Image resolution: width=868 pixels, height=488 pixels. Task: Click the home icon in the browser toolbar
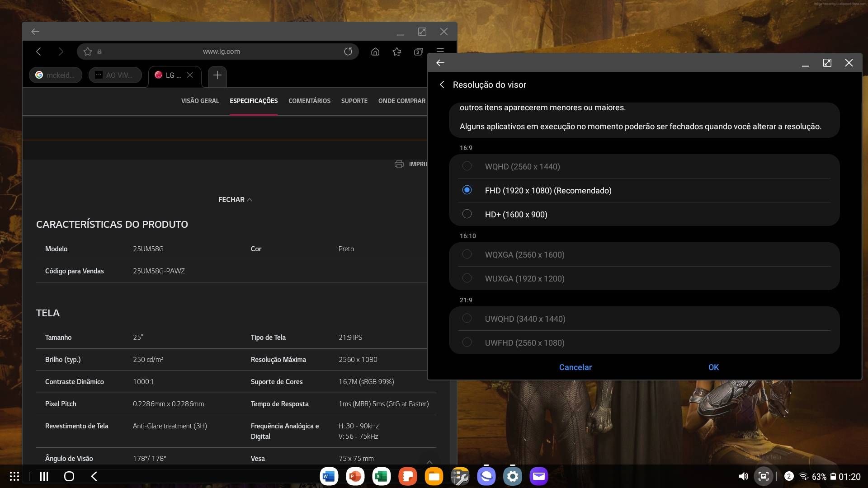375,52
